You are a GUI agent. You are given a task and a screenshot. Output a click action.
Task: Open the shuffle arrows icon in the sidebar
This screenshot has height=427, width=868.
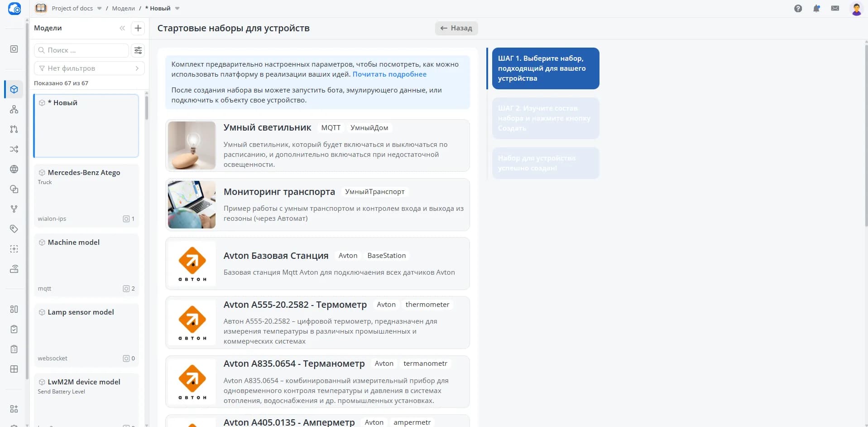14,149
